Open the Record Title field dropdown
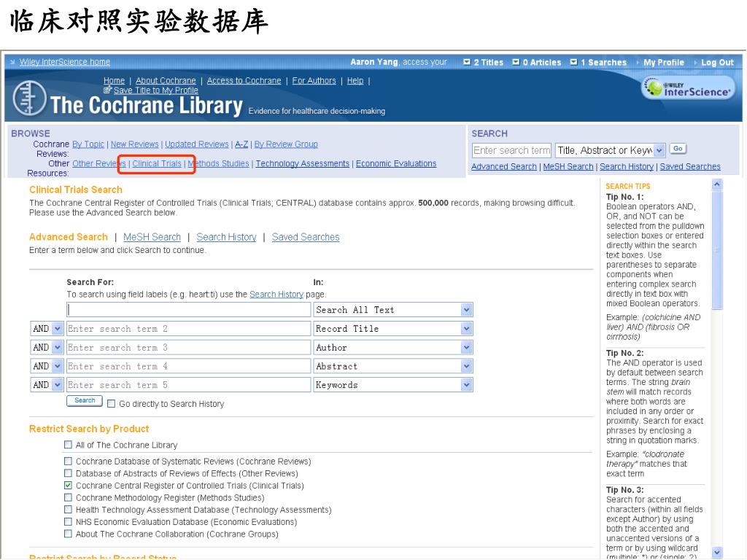Viewport: 747px width, 560px height. tap(466, 329)
